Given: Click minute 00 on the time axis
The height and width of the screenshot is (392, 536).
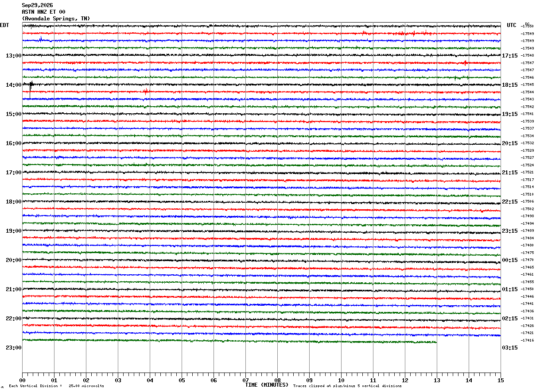Looking at the screenshot, I should point(23,380).
